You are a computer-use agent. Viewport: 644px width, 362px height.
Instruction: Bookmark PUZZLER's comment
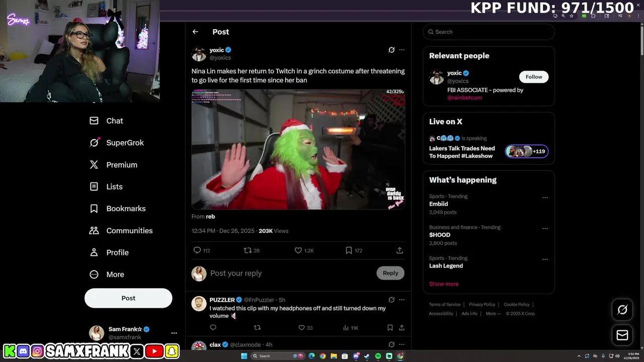coord(390,328)
